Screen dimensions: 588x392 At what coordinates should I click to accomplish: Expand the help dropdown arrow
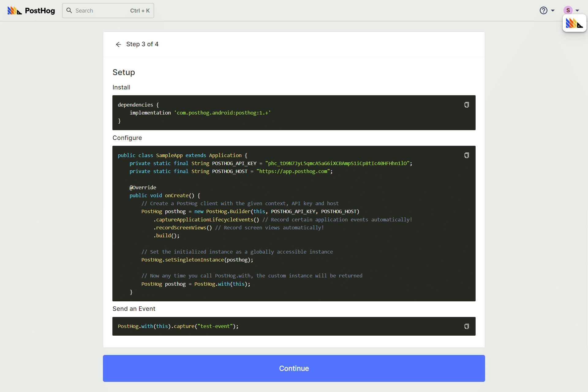[553, 10]
